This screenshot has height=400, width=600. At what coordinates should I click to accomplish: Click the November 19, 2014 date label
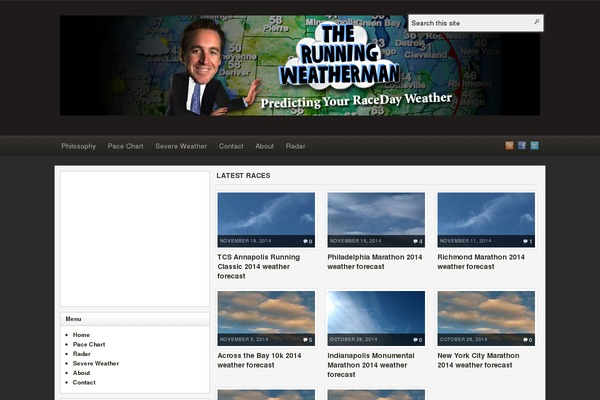click(245, 241)
